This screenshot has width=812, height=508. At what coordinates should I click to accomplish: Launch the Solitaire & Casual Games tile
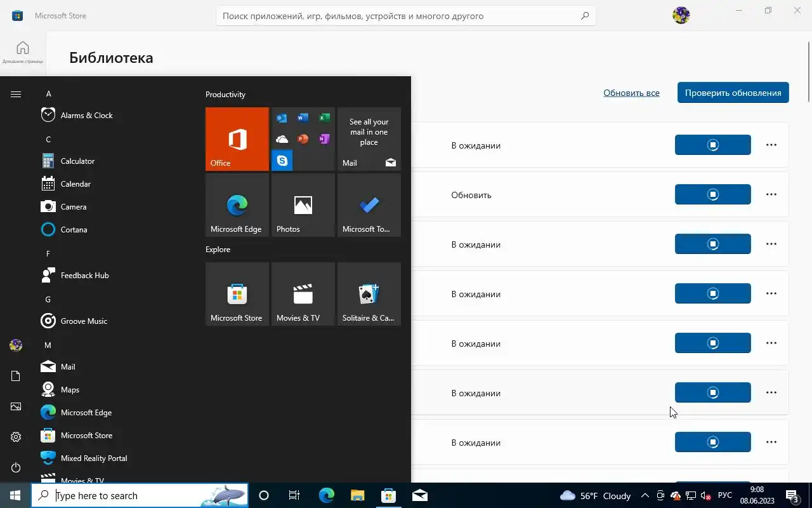tap(369, 294)
